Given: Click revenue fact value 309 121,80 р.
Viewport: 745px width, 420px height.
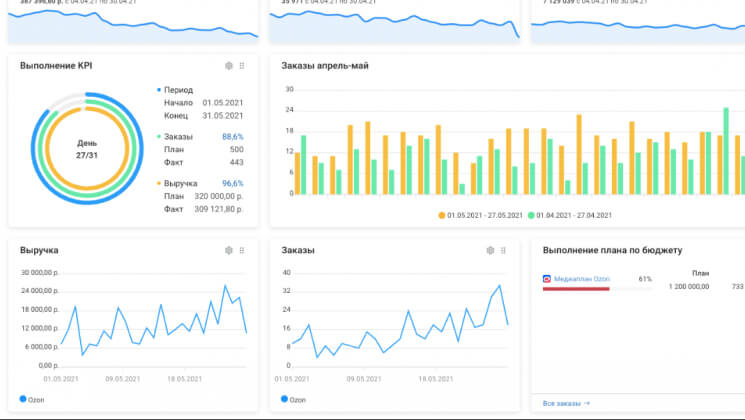Looking at the screenshot, I should (219, 209).
